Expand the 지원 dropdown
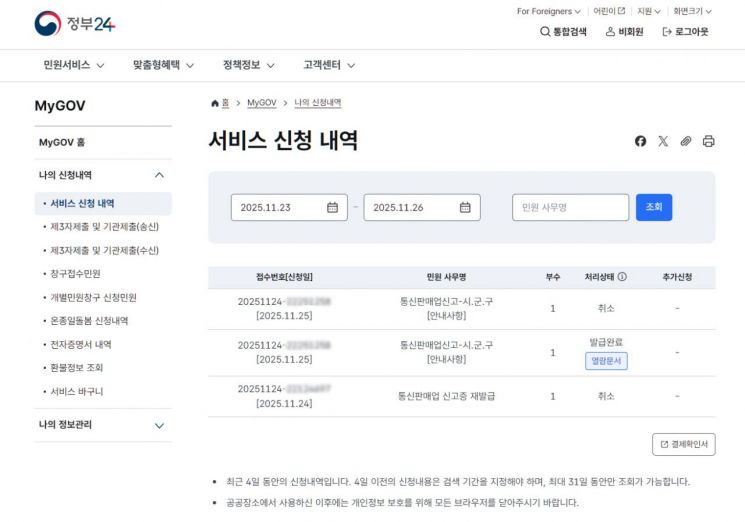This screenshot has height=522, width=745. [649, 11]
